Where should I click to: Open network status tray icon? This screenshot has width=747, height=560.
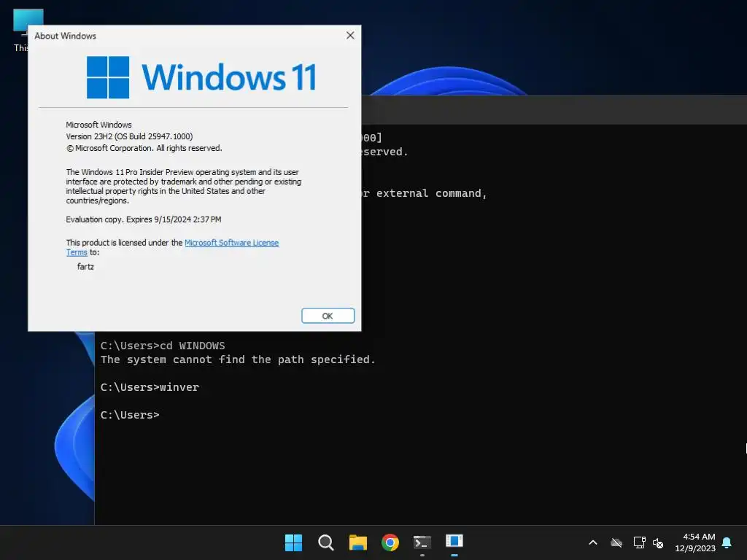(x=639, y=542)
